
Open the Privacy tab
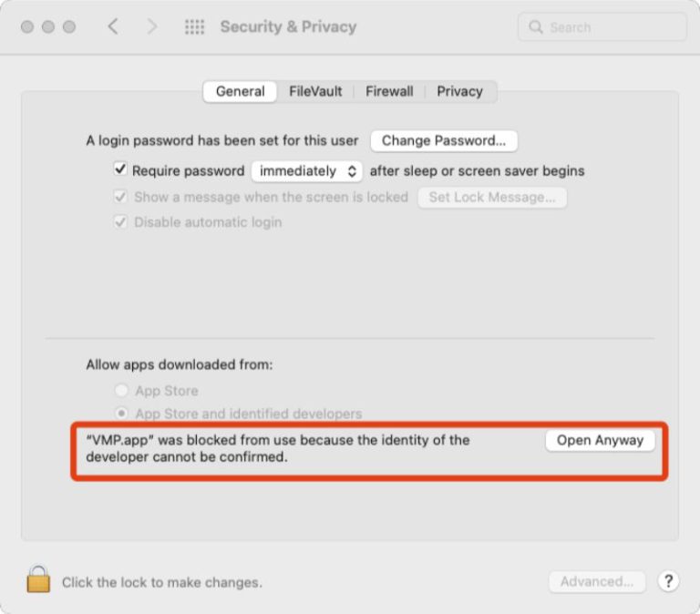459,91
